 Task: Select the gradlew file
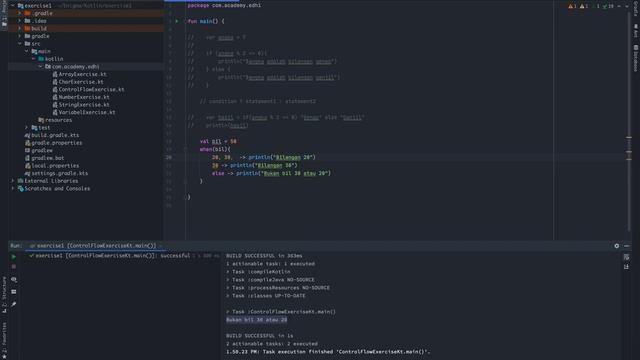(x=42, y=150)
